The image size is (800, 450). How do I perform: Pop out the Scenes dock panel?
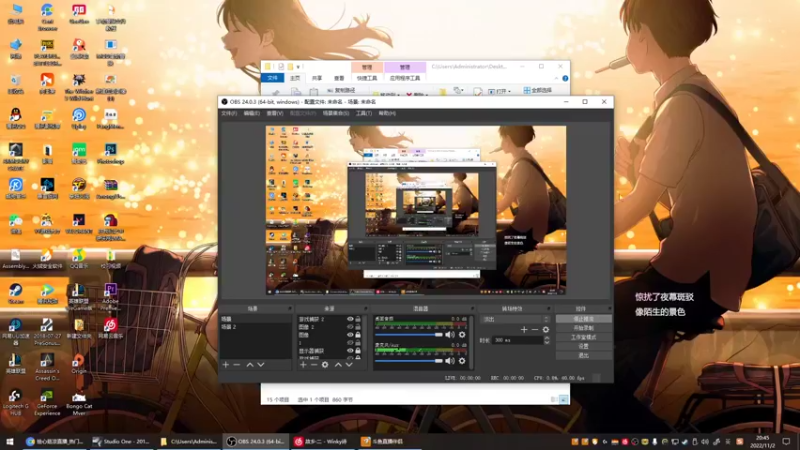[x=289, y=309]
